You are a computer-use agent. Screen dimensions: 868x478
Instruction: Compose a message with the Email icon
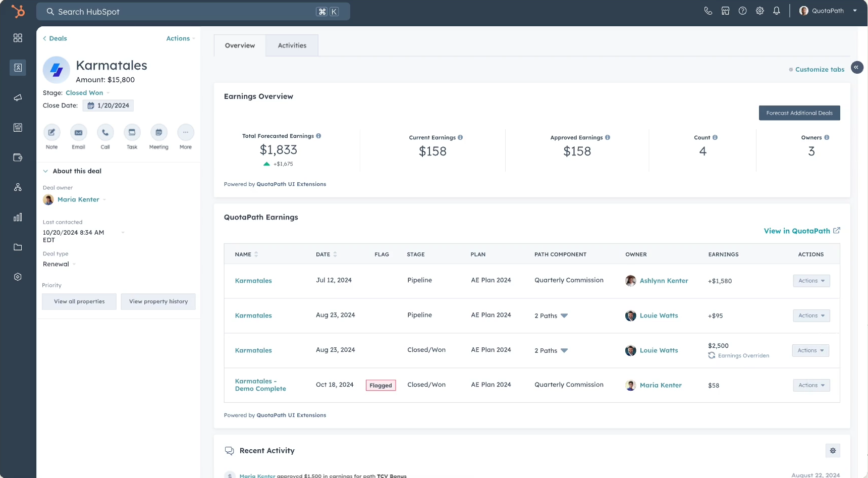(78, 132)
